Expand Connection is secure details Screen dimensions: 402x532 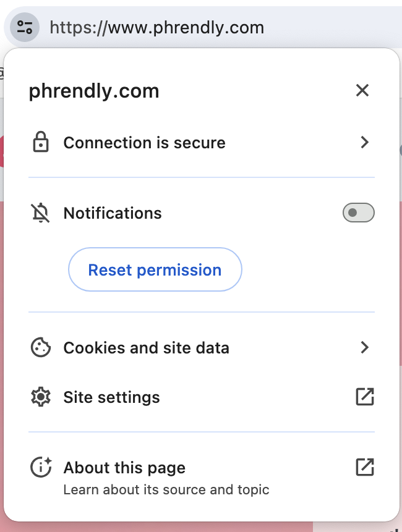[365, 142]
